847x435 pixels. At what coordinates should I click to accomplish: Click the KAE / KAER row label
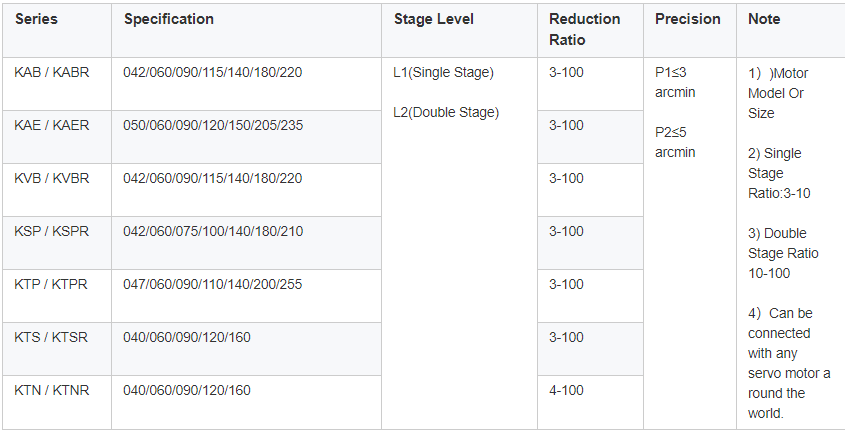tap(52, 125)
